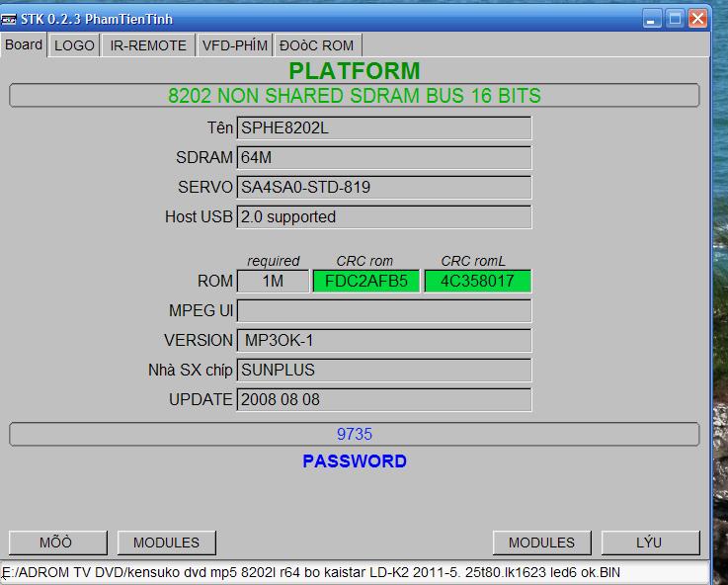The width and height of the screenshot is (728, 585).
Task: Select the CRC rom value FDC2AFB5
Action: tap(366, 281)
